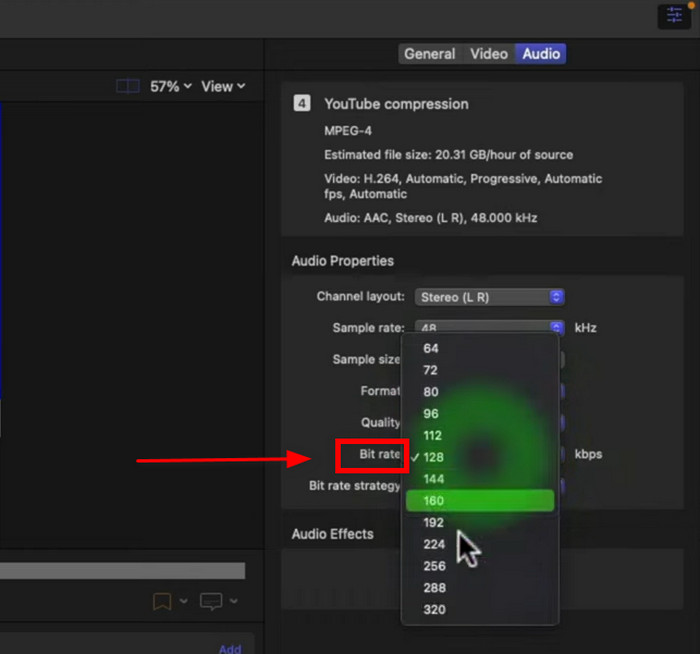Choose 320 kbps bit rate
The height and width of the screenshot is (654, 700).
point(480,609)
